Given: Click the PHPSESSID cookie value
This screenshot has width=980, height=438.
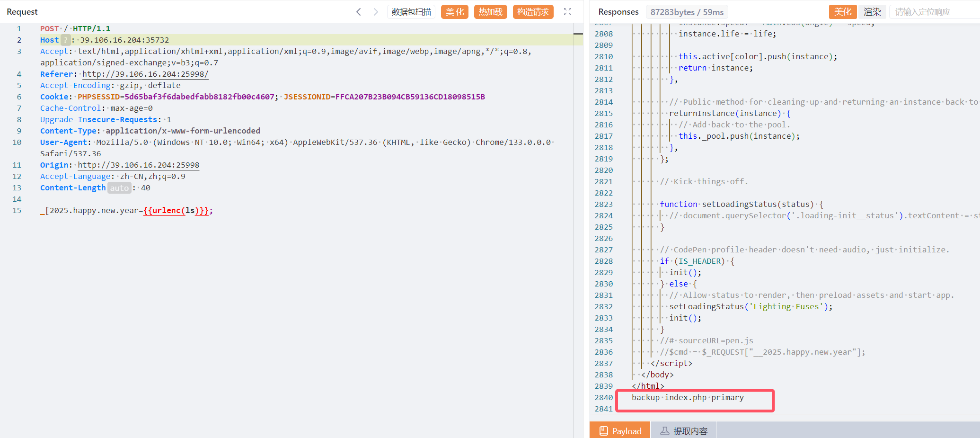Looking at the screenshot, I should click(x=200, y=97).
